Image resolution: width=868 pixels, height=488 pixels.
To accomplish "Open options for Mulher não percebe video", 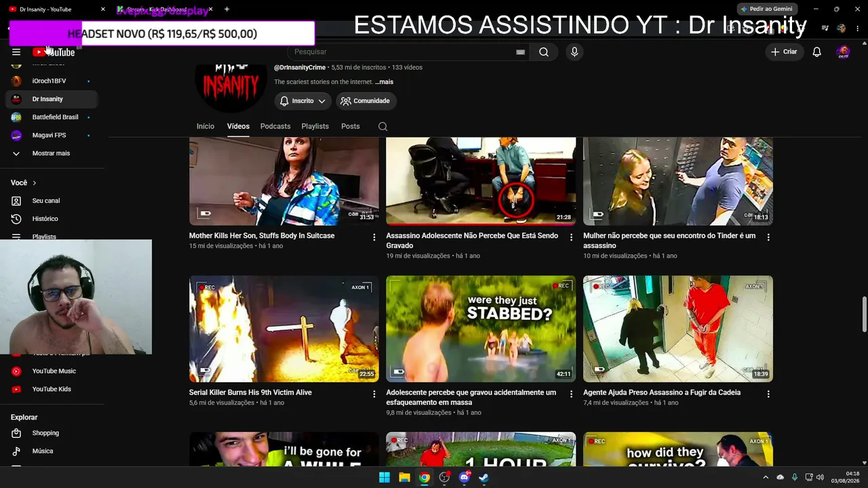I will (768, 237).
